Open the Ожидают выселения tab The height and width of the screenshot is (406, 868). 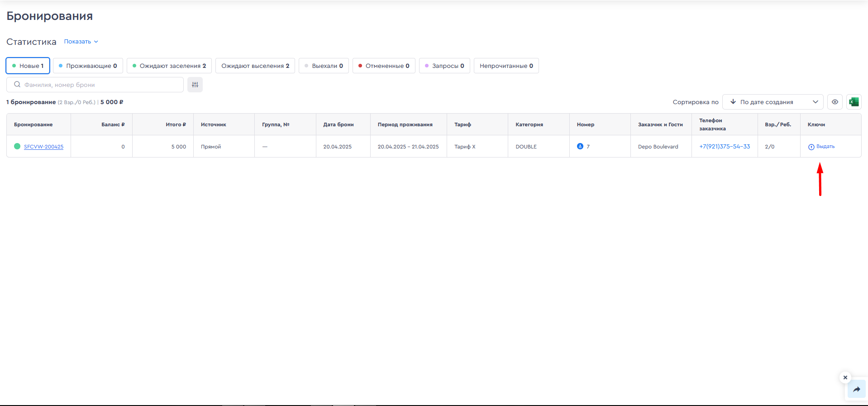[255, 66]
